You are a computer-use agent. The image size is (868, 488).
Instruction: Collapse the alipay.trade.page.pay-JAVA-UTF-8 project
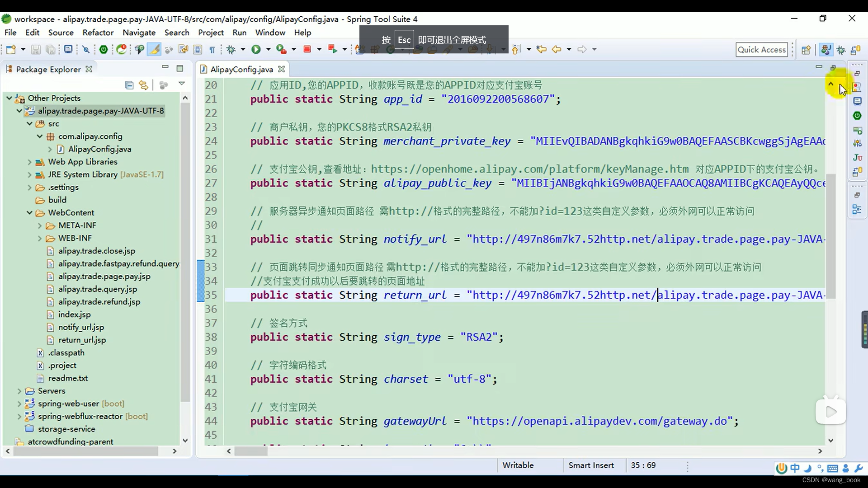19,111
